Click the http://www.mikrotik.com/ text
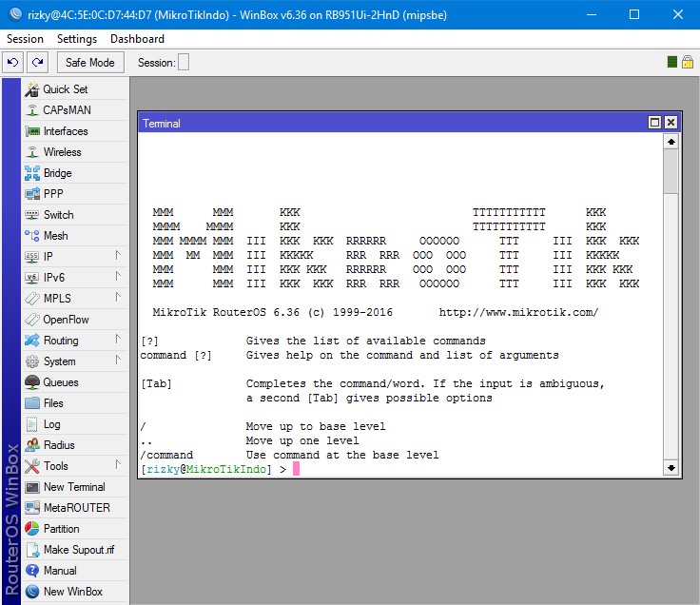The height and width of the screenshot is (605, 700). tap(518, 312)
